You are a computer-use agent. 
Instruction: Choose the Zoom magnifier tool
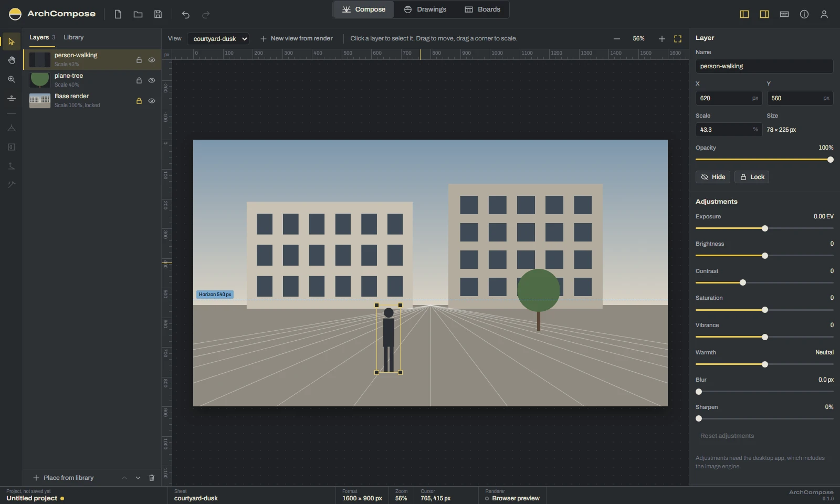coord(12,79)
